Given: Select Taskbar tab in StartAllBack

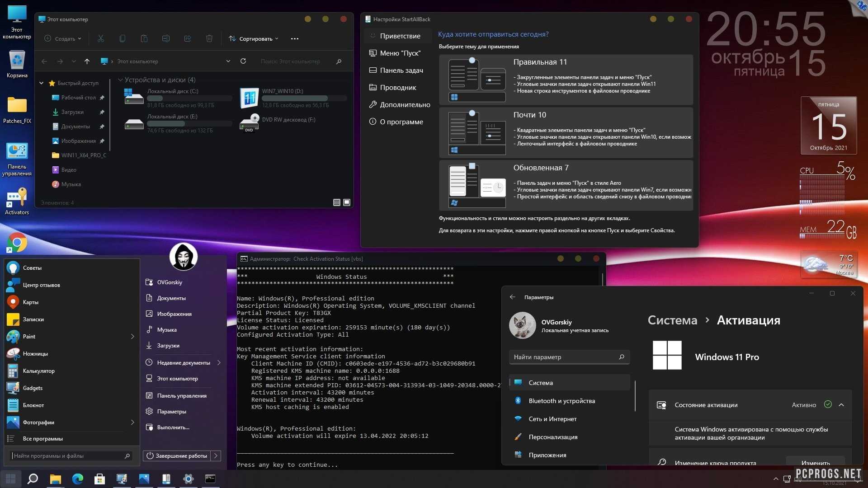Looking at the screenshot, I should click(x=398, y=70).
